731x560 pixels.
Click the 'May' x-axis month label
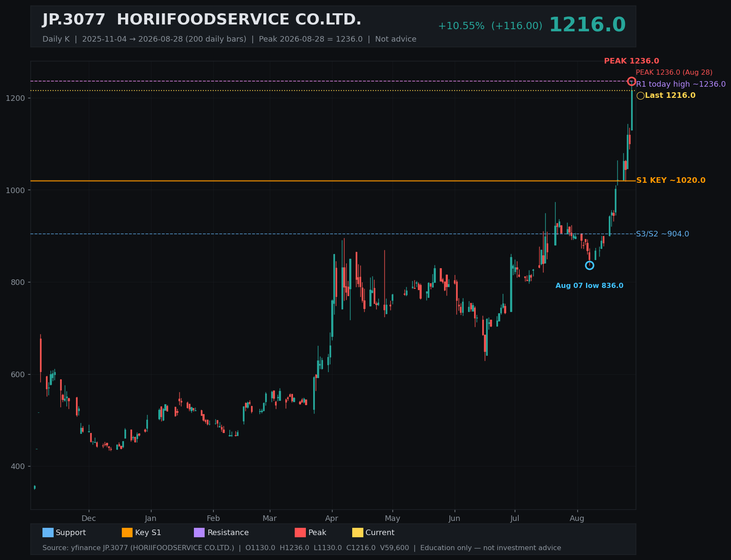393,518
